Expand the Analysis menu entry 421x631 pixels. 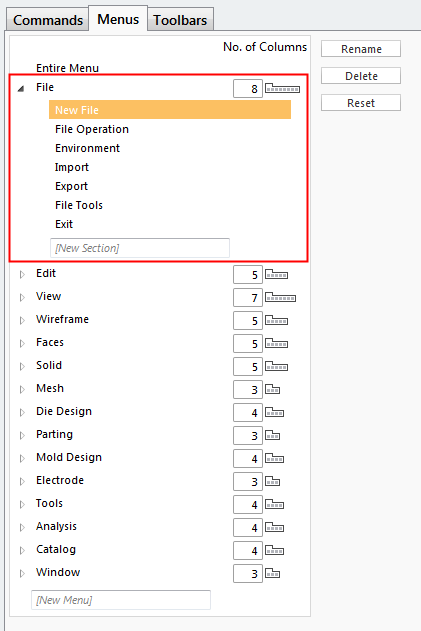(x=22, y=527)
